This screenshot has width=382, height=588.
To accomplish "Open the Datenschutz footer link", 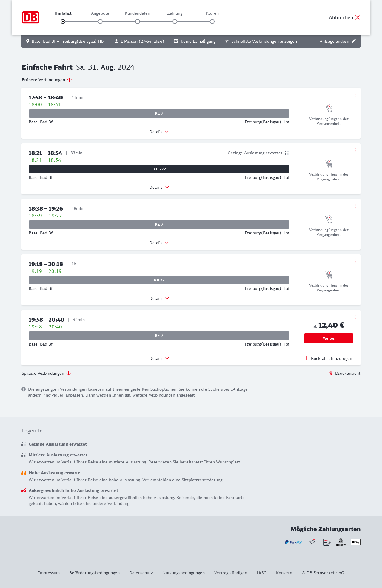I will [x=141, y=573].
